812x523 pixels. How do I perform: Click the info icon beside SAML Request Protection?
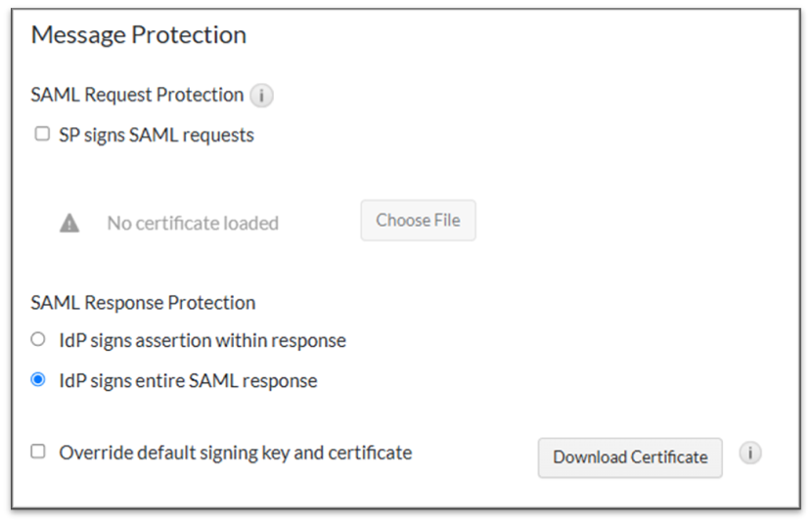261,96
